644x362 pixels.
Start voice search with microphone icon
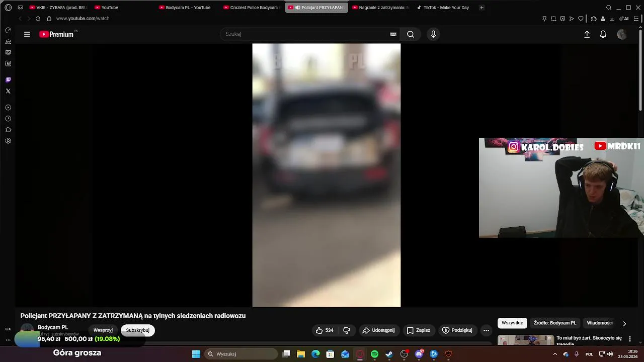433,34
